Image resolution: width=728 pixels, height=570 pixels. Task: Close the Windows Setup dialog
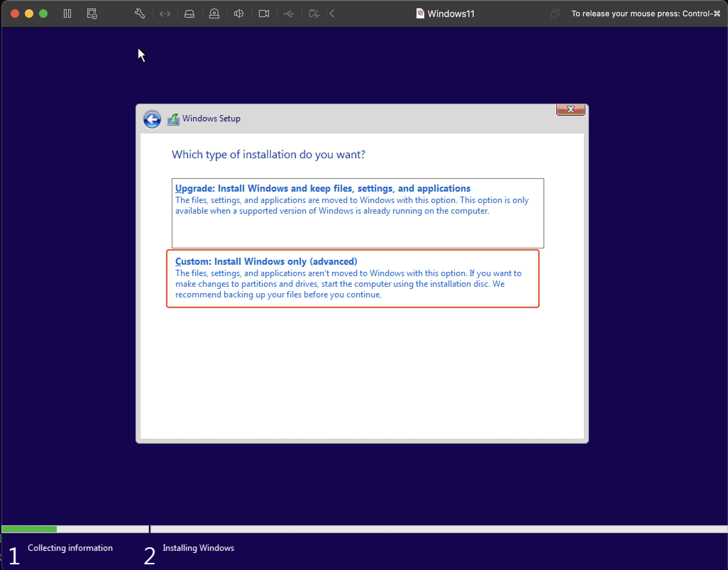click(570, 110)
